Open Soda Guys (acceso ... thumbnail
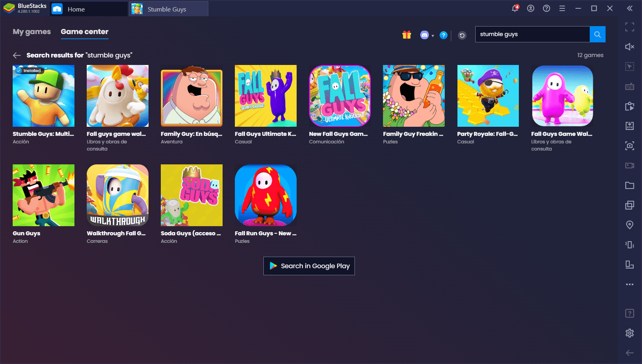The height and width of the screenshot is (364, 642). pyautogui.click(x=192, y=195)
